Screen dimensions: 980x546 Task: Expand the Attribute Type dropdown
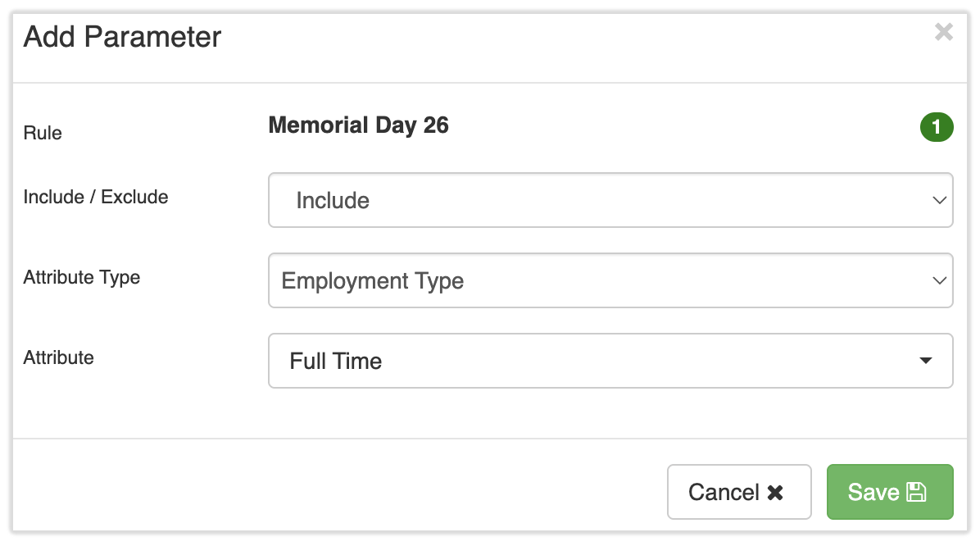tap(610, 280)
